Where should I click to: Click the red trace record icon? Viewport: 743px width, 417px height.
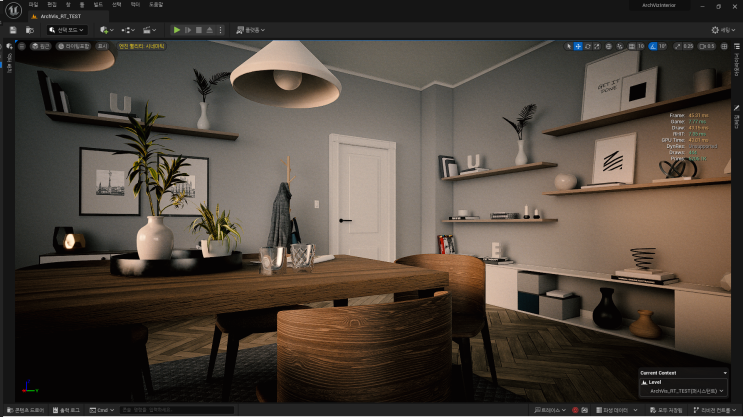coord(575,410)
